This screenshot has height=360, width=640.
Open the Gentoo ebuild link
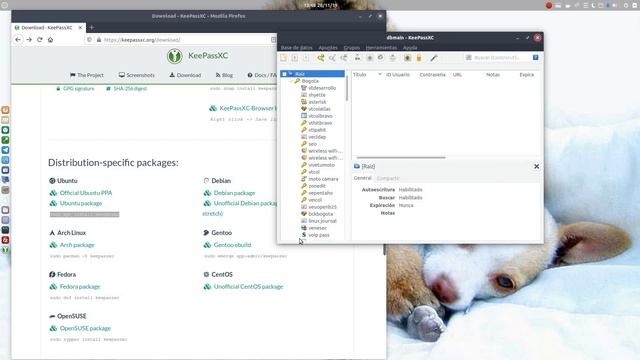point(232,245)
